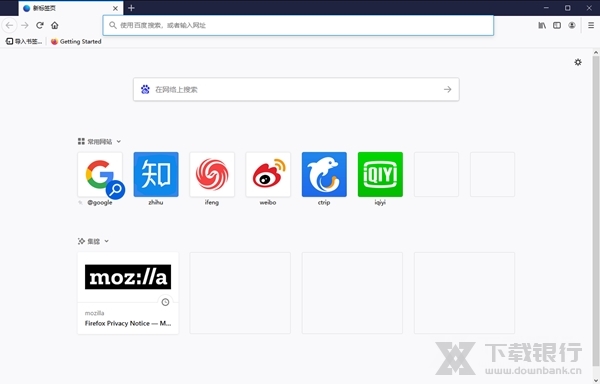The image size is (600, 384).
Task: Select the new tab page tab
Action: (x=71, y=8)
